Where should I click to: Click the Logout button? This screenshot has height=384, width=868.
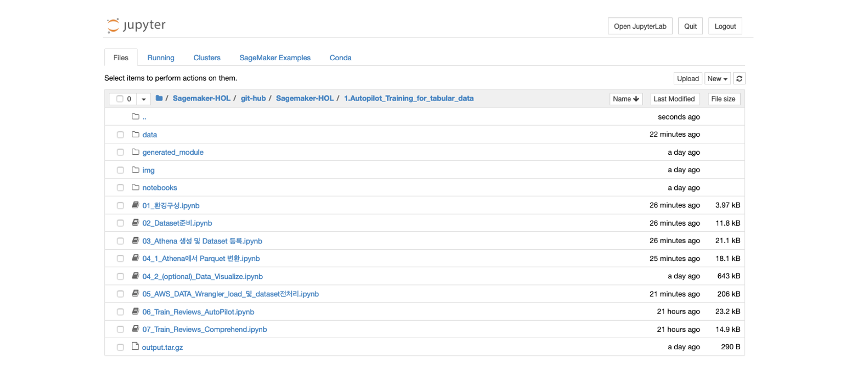(725, 26)
